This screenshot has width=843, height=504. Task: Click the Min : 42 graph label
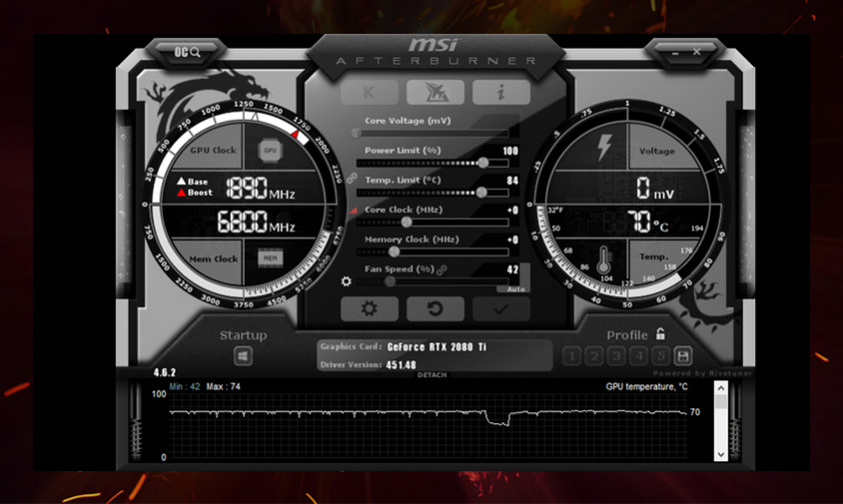click(x=185, y=386)
